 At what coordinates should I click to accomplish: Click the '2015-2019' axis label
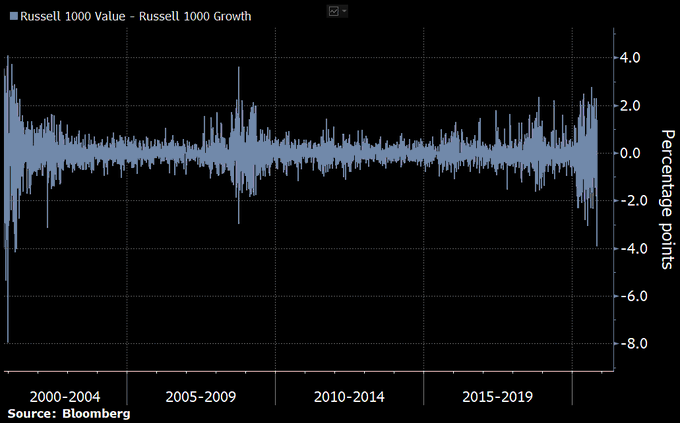(x=497, y=397)
